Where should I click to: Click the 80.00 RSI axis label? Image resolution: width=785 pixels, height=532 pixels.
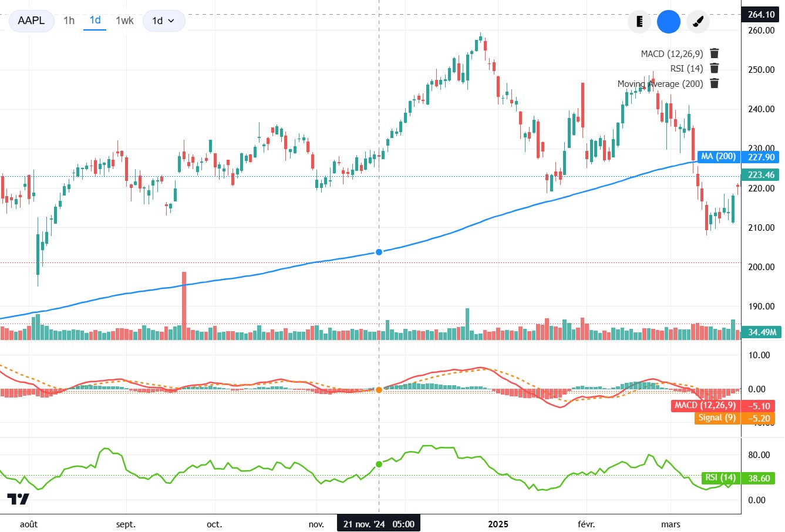pos(759,454)
